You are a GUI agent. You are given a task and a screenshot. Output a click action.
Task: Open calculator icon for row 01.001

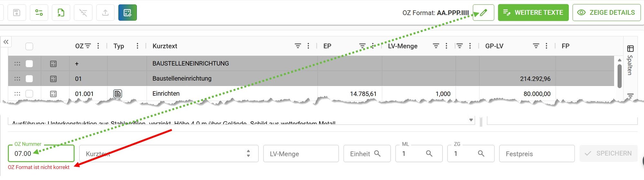53,94
